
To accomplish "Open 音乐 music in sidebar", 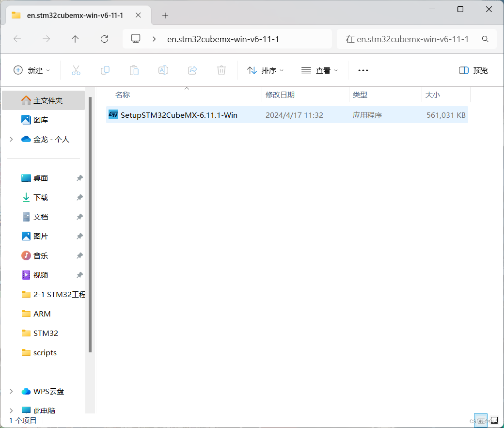I will [x=35, y=255].
